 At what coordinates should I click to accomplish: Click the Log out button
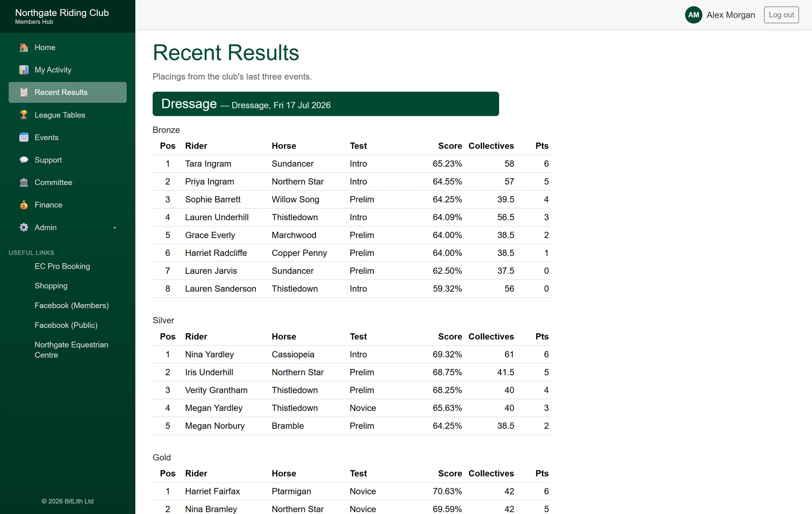[781, 15]
